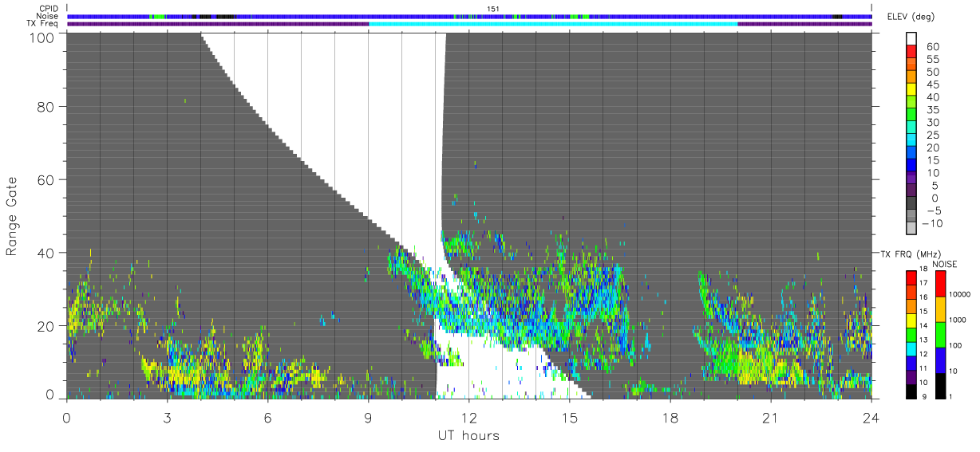The width and height of the screenshot is (980, 452).
Task: Select orange NOISE swatch between 1000 and 10000
Action: pyautogui.click(x=939, y=309)
